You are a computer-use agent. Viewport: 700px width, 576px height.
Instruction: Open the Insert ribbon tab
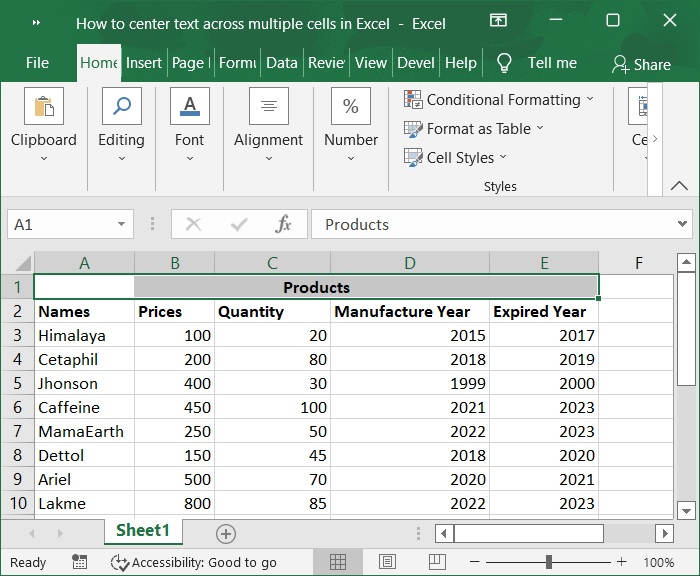144,63
